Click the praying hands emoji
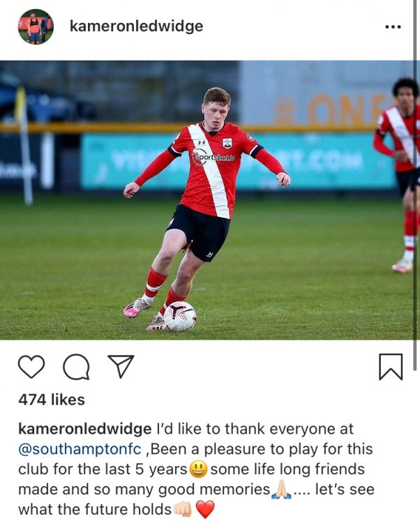Image resolution: width=420 pixels, height=523 pixels. tap(282, 490)
